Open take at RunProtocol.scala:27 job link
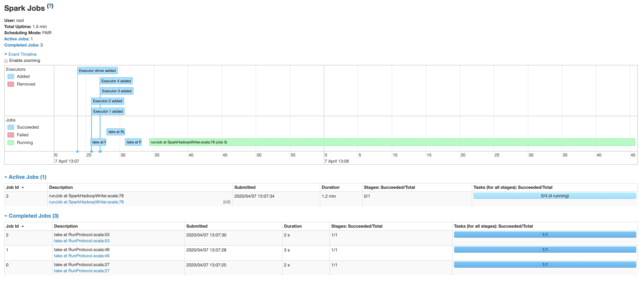Viewport: 644px width, 298px height. pyautogui.click(x=82, y=271)
